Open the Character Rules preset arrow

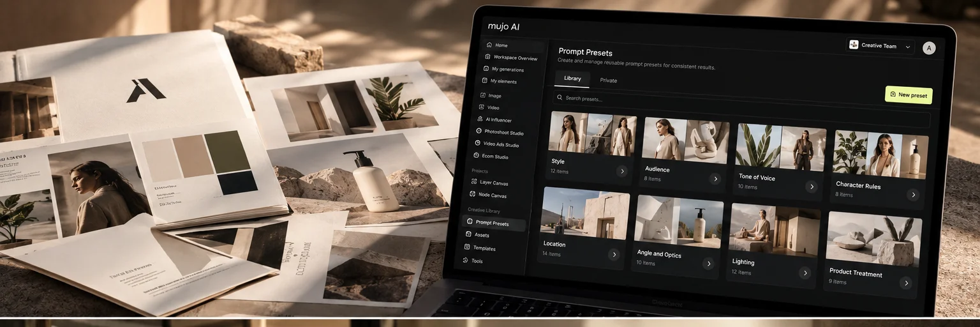coord(913,195)
